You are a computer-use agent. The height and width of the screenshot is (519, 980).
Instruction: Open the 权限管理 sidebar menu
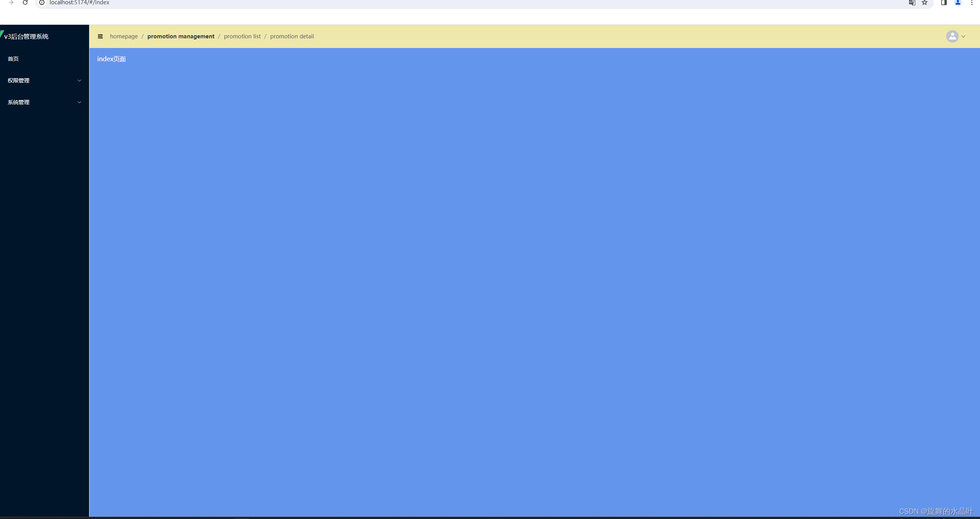point(45,81)
